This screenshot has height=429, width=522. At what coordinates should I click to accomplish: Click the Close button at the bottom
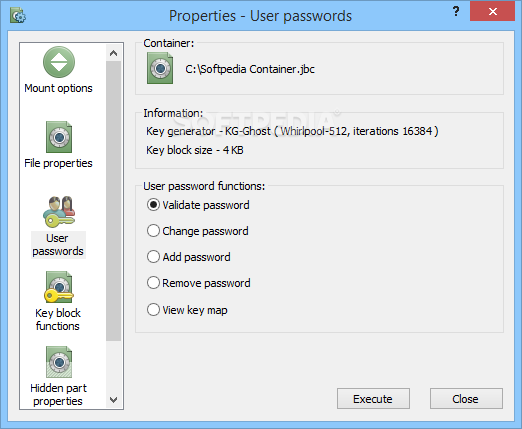(466, 399)
